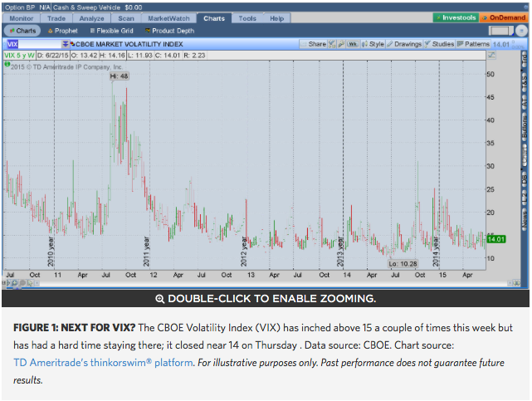This screenshot has width=532, height=401.
Task: Toggle the L2 sidebar gadget
Action: 525,197
